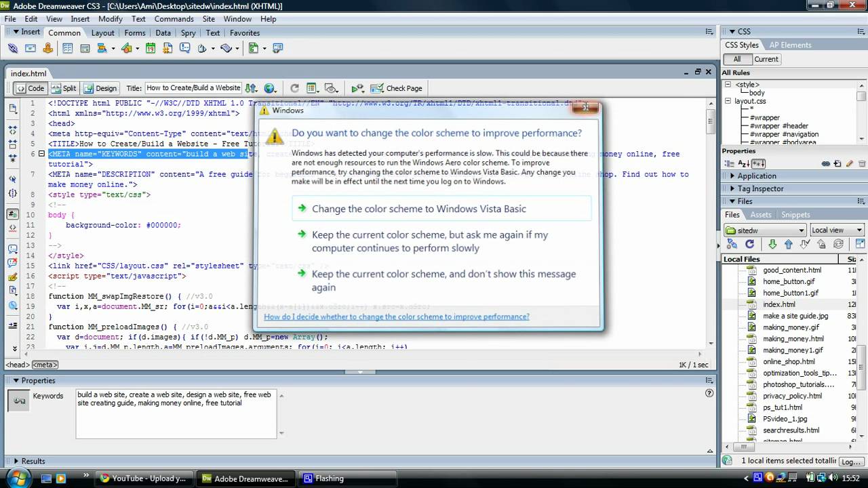The height and width of the screenshot is (488, 868).
Task: Select Keep current scheme, don't show again
Action: coord(442,281)
